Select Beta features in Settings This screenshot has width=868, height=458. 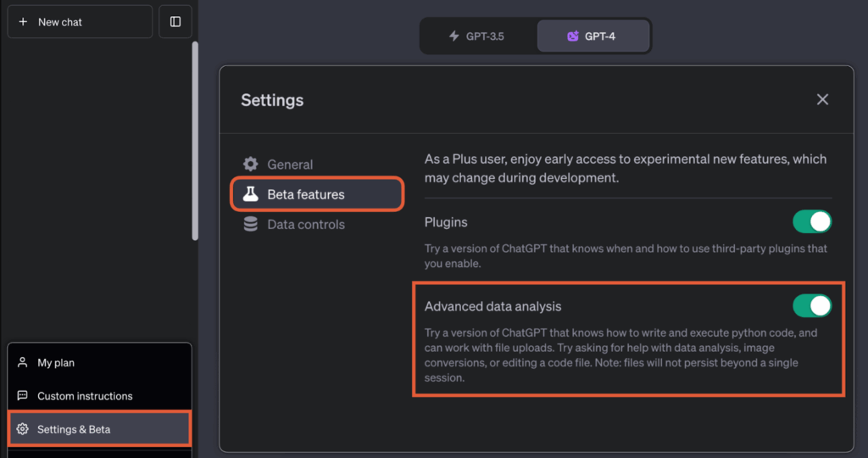(x=317, y=194)
